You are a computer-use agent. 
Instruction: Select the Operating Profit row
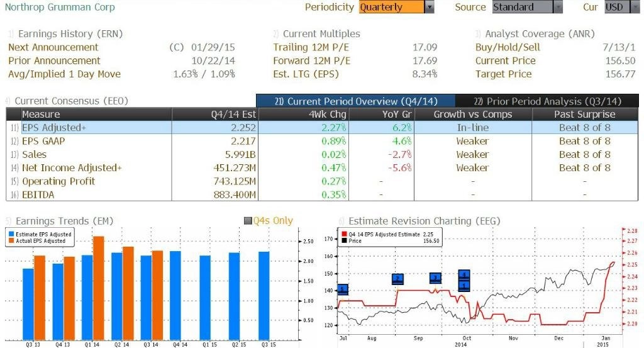322,181
